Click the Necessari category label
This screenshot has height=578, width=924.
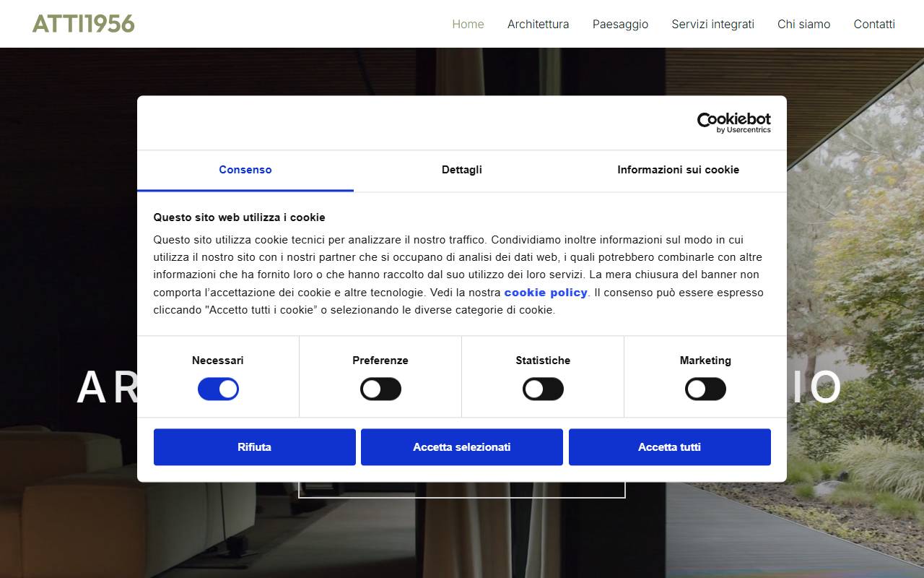(218, 361)
